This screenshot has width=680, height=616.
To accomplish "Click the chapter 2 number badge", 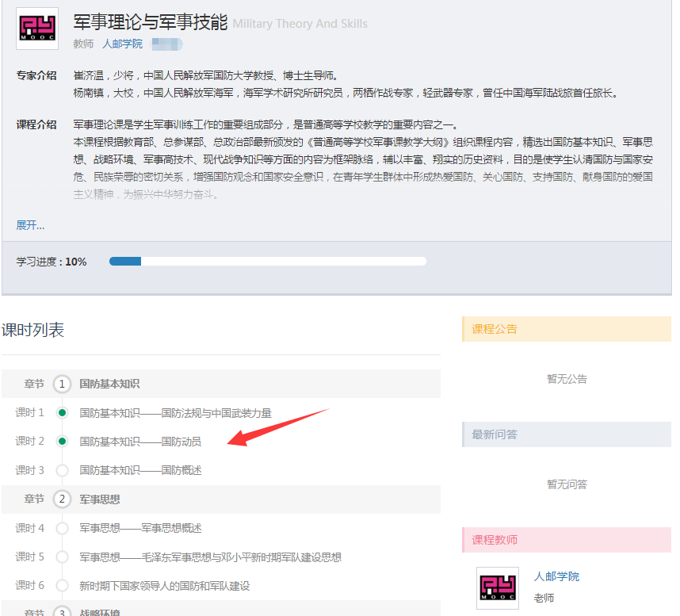I will pyautogui.click(x=62, y=499).
